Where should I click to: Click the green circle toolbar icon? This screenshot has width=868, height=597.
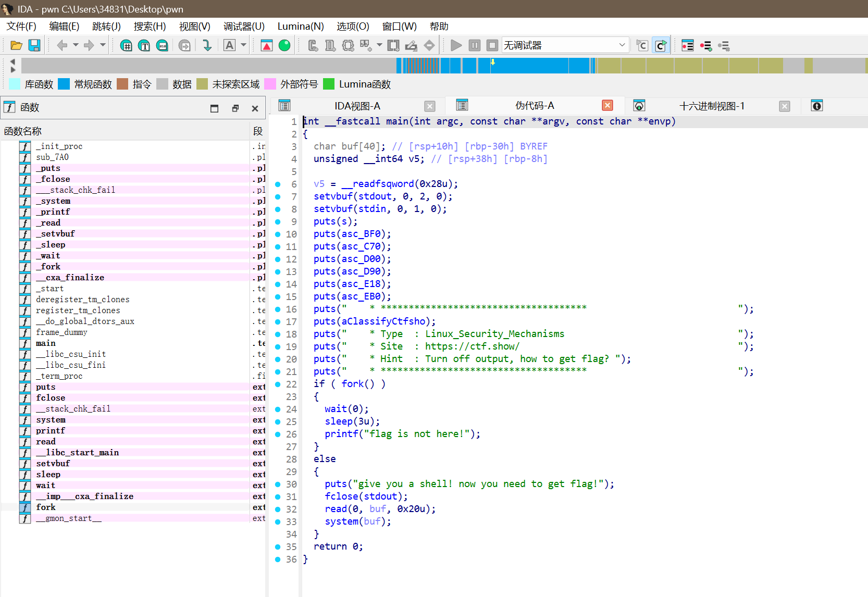pos(284,45)
